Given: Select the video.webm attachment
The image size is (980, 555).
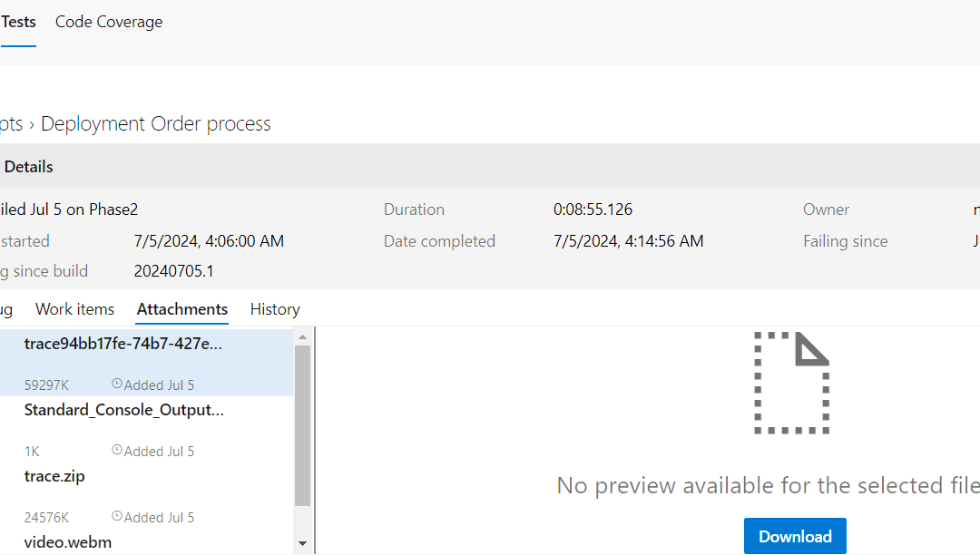Looking at the screenshot, I should coord(68,542).
